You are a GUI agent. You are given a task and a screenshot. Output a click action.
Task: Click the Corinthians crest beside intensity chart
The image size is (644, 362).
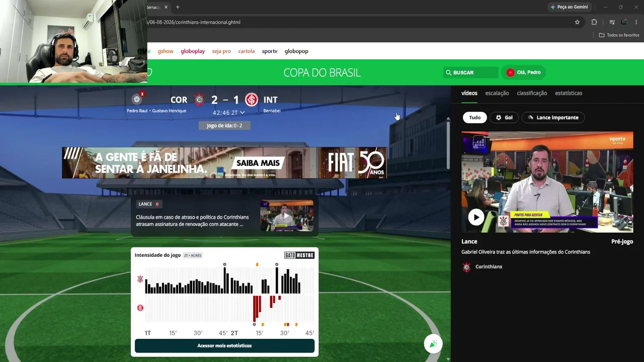click(x=140, y=279)
